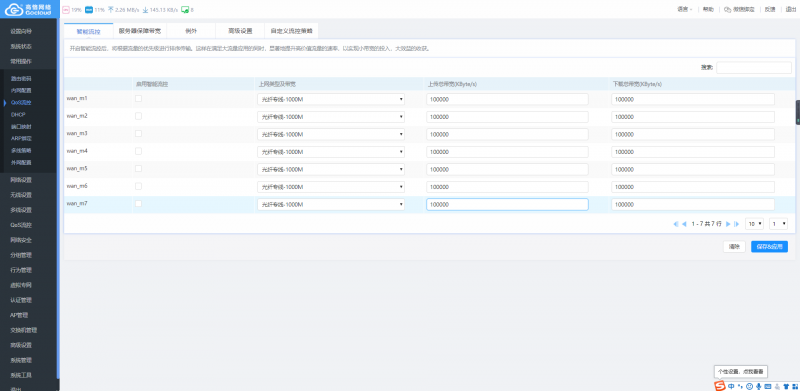This screenshot has width=800, height=391.
Task: Go to next page pagination arrow
Action: coord(728,224)
